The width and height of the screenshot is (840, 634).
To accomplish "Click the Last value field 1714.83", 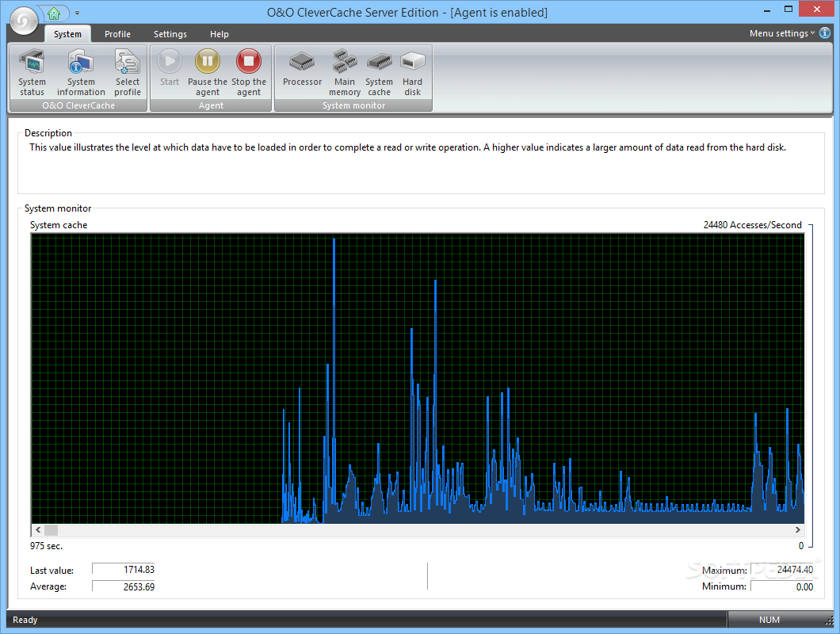I will [123, 569].
